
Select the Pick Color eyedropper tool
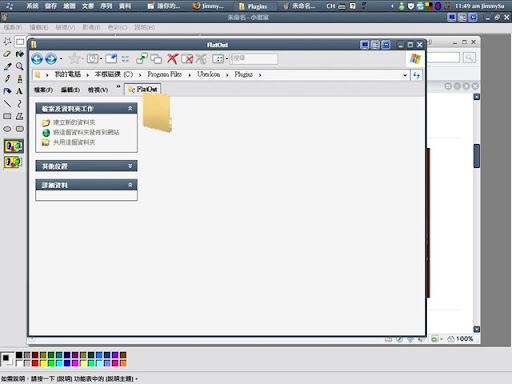[7, 66]
